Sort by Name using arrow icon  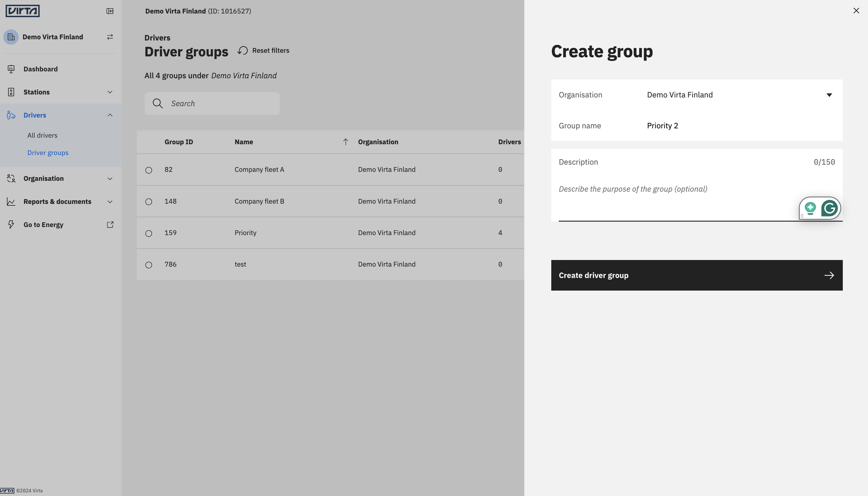[346, 142]
